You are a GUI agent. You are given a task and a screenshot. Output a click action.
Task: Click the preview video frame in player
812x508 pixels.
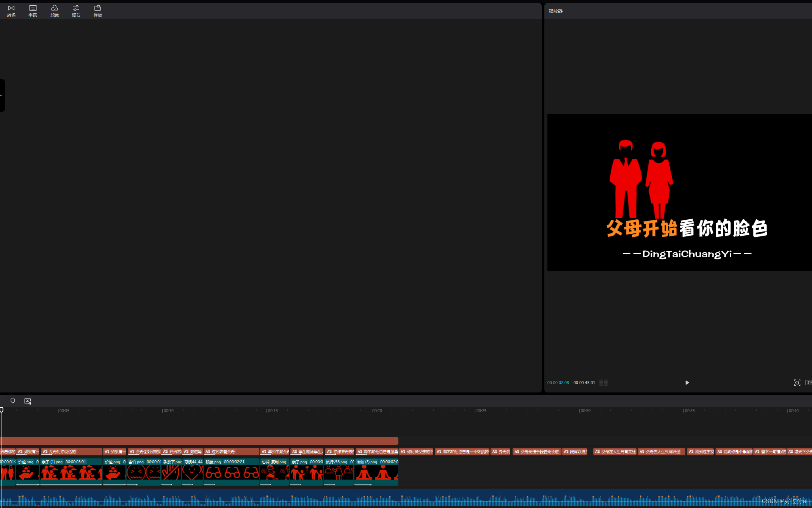(679, 192)
